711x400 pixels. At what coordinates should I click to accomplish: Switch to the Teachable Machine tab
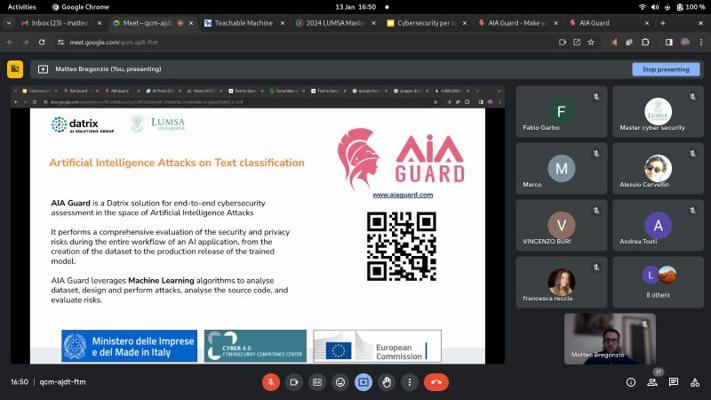[x=243, y=23]
